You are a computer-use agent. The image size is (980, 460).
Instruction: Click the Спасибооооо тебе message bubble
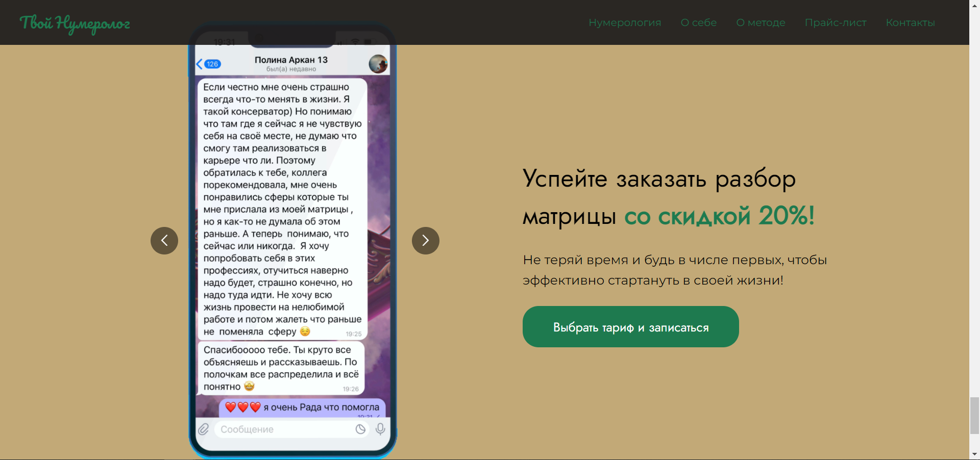tap(281, 368)
